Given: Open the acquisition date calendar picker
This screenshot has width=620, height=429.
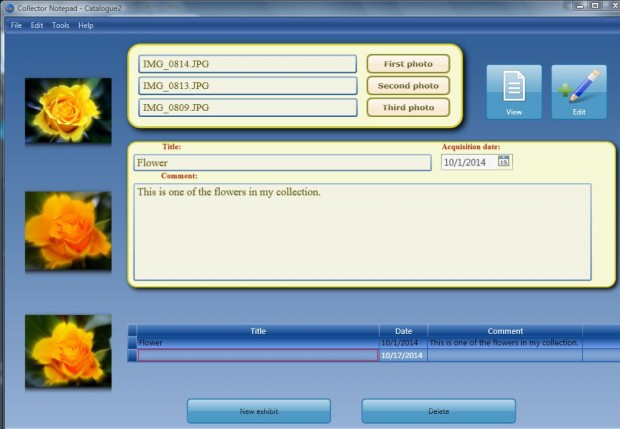Looking at the screenshot, I should [504, 162].
